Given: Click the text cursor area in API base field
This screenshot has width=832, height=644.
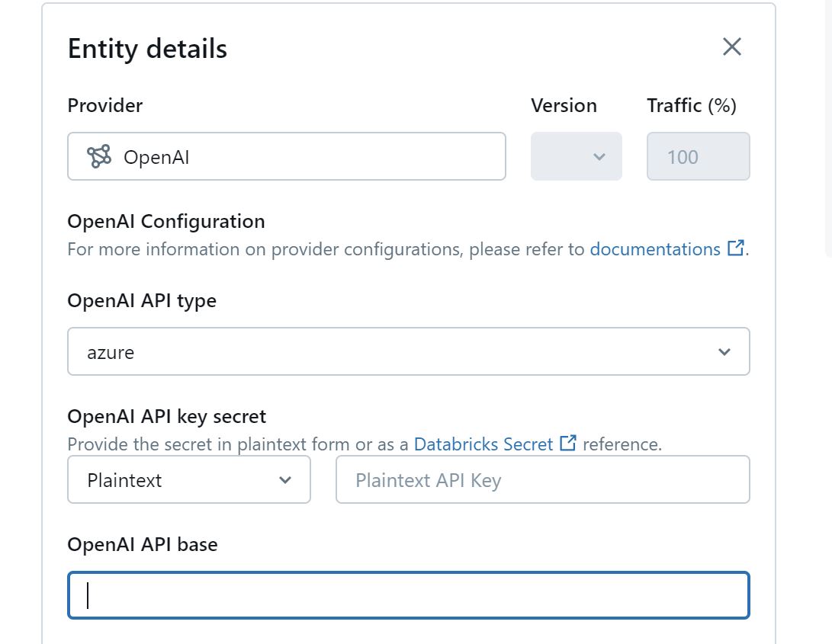Looking at the screenshot, I should coord(88,595).
